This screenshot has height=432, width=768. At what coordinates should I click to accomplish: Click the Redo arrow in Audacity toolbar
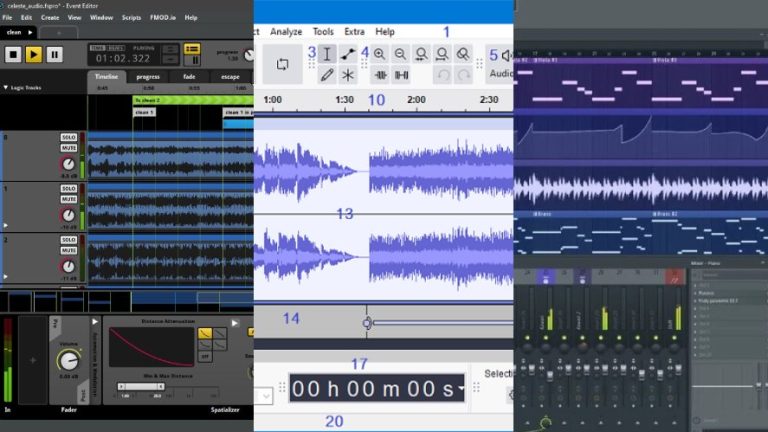[x=464, y=75]
